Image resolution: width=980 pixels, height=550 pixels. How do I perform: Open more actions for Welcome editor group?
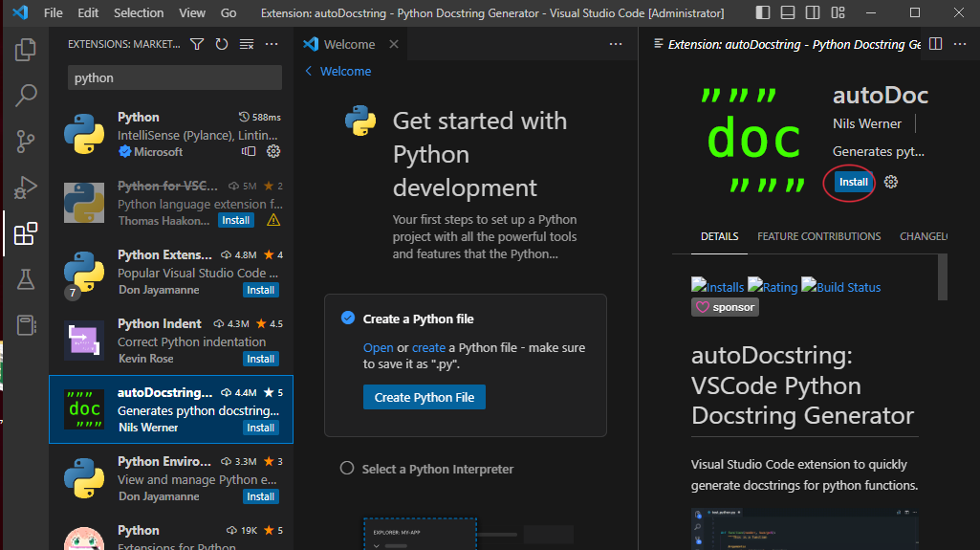tap(616, 44)
